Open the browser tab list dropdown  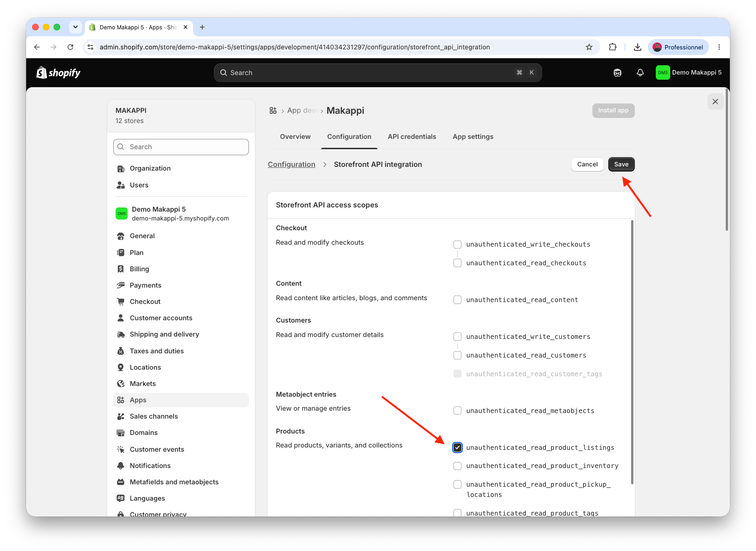(76, 27)
